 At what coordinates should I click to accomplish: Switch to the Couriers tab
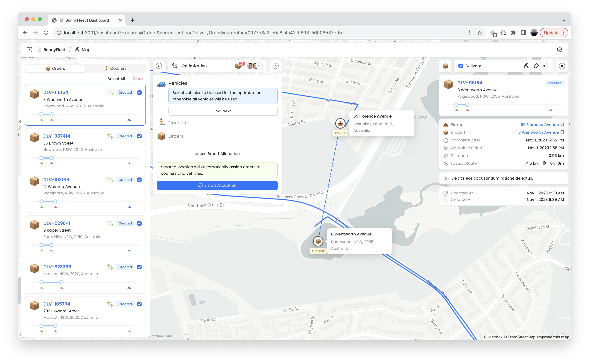(x=115, y=68)
